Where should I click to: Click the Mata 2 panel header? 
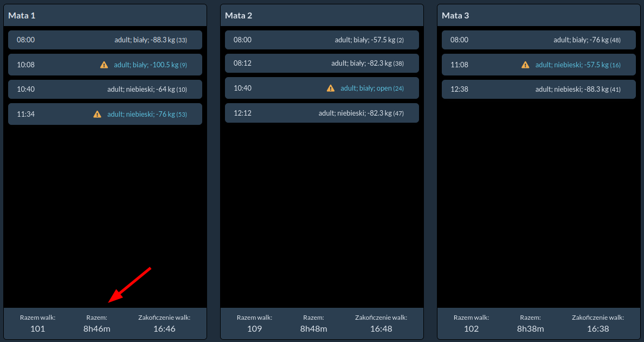pyautogui.click(x=322, y=15)
